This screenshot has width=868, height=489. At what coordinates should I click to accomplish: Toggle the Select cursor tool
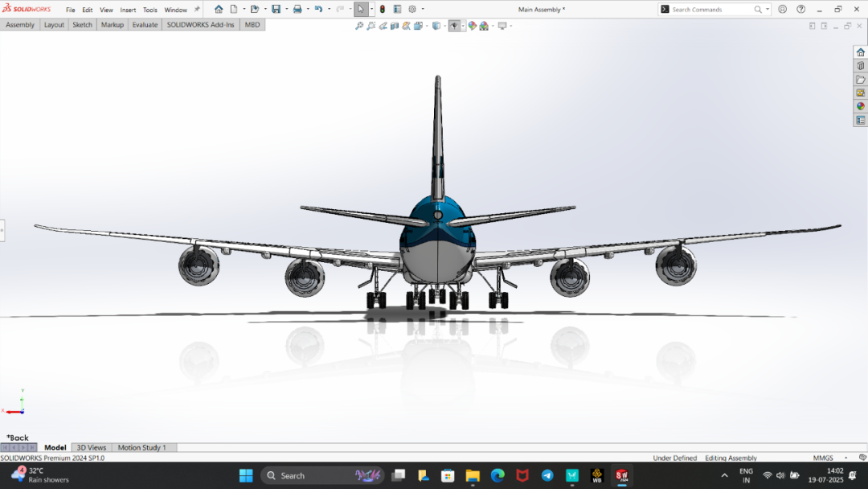[x=361, y=10]
